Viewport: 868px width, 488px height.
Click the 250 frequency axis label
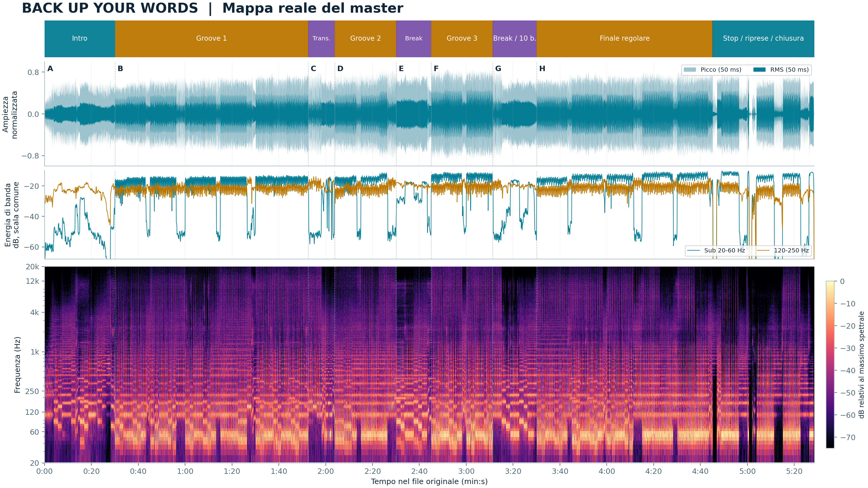coord(33,391)
